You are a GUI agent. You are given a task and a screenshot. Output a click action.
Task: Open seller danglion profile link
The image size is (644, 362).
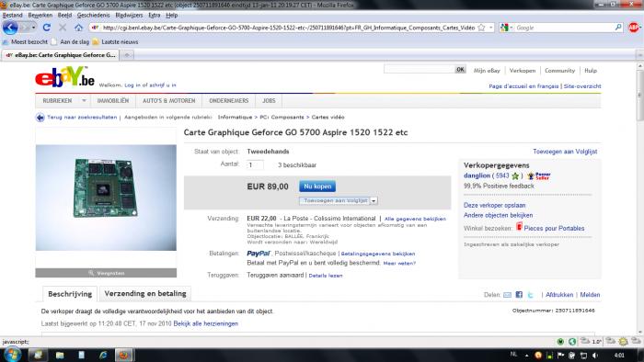coord(477,175)
